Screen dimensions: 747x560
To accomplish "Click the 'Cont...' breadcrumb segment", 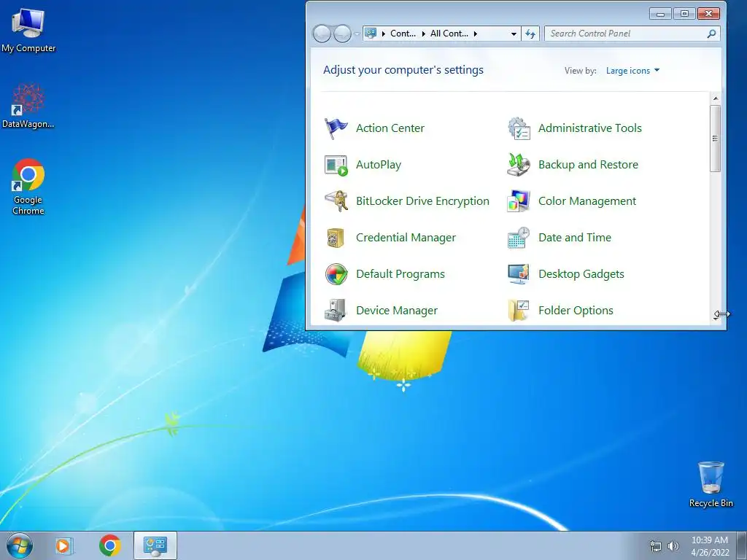I will coord(403,34).
